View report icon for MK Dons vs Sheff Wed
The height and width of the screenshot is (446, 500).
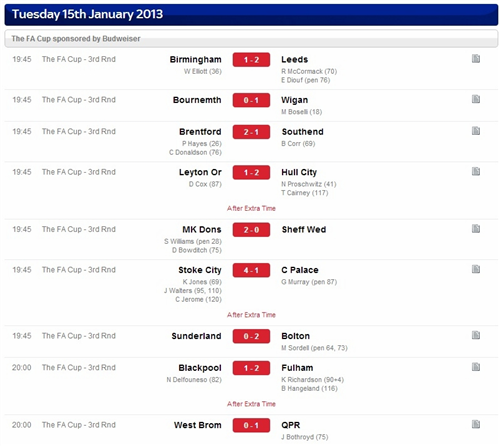coord(476,229)
